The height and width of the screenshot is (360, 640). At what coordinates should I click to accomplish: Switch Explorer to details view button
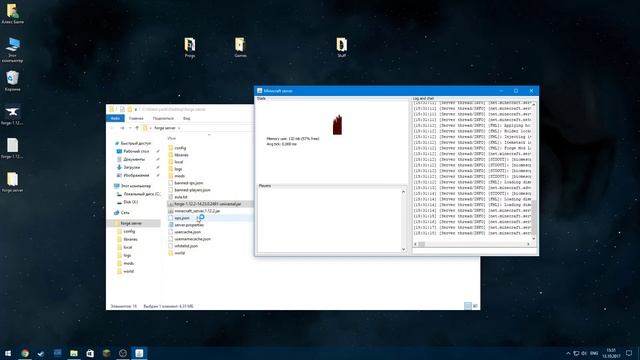tap(468, 306)
